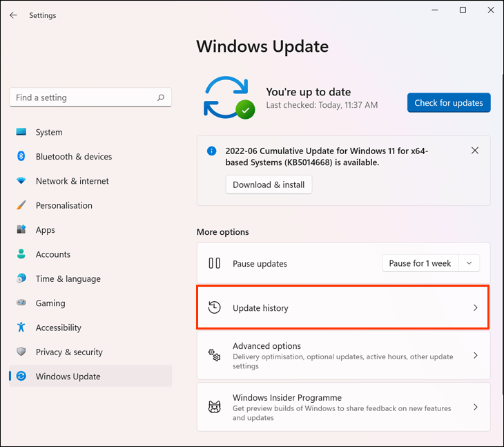504x447 pixels.
Task: Open Windows Insider Programme row
Action: pos(343,407)
